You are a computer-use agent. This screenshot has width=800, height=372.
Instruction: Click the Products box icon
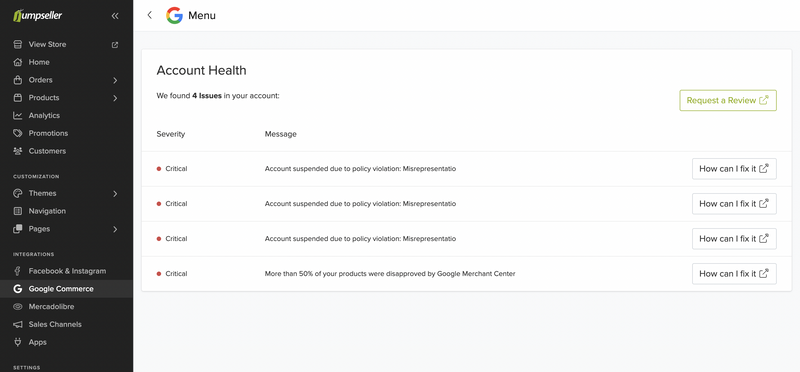[x=18, y=97]
